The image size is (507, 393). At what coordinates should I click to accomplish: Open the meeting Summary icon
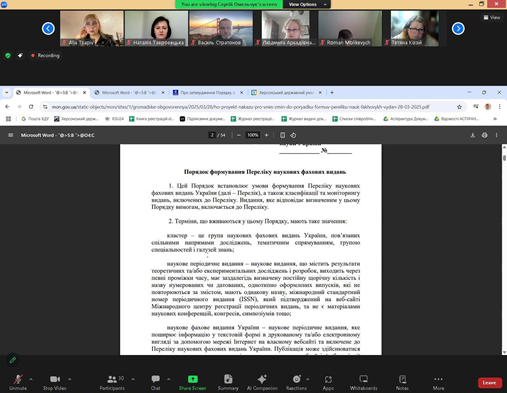pyautogui.click(x=228, y=382)
